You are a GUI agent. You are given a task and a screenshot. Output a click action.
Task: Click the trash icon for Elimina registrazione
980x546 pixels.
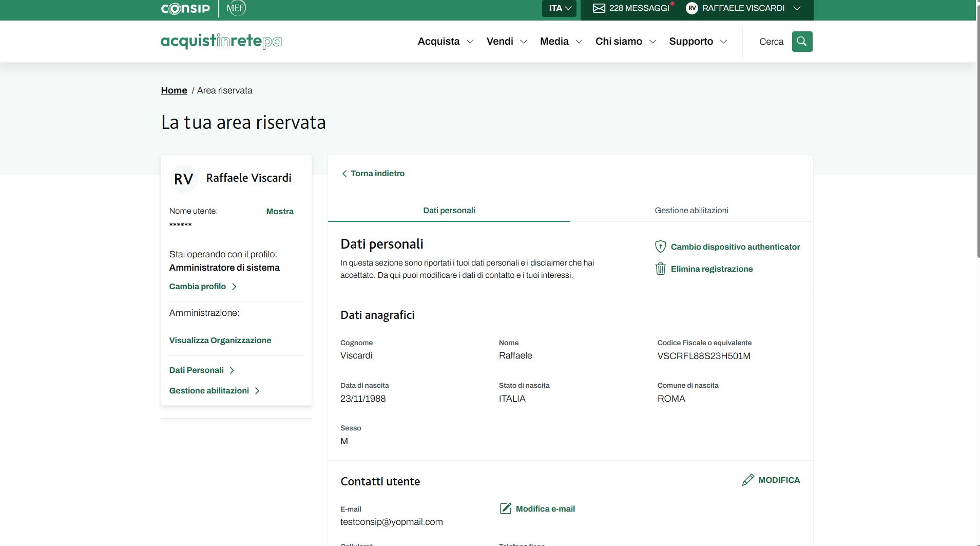[x=660, y=269]
